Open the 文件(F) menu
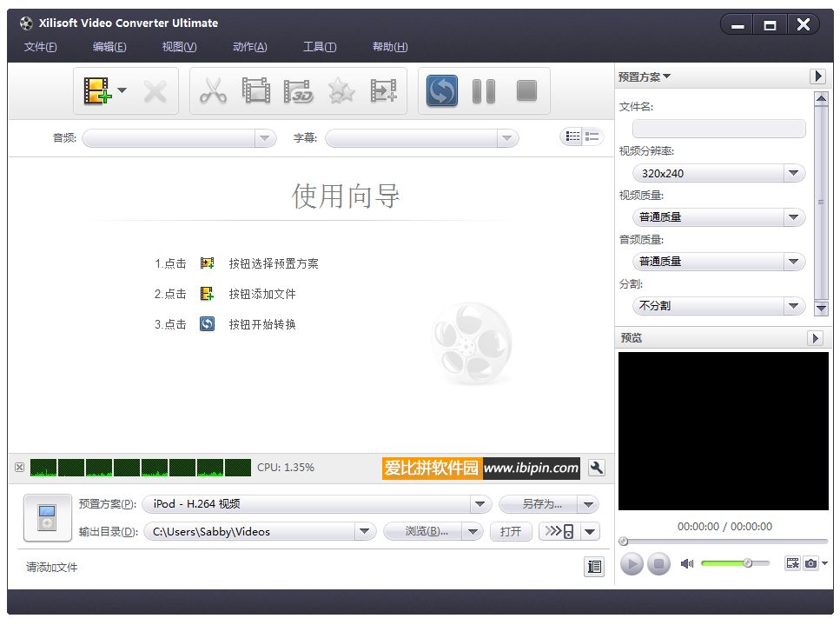The width and height of the screenshot is (840, 625). 40,47
